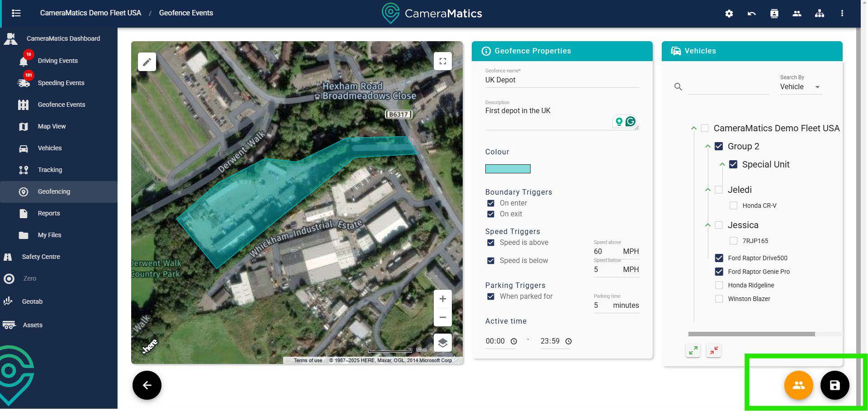Expand all vehicle tree nodes icon
This screenshot has height=411, width=868.
693,350
